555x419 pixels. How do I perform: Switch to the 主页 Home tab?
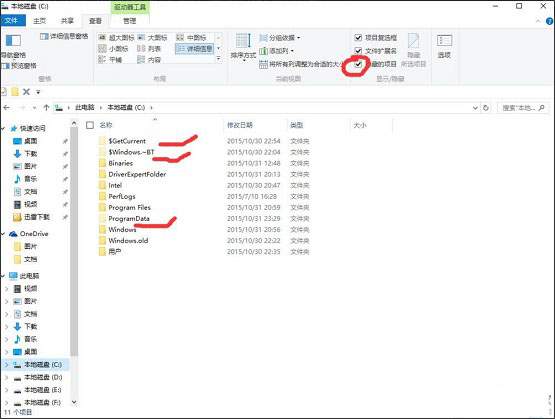click(40, 21)
